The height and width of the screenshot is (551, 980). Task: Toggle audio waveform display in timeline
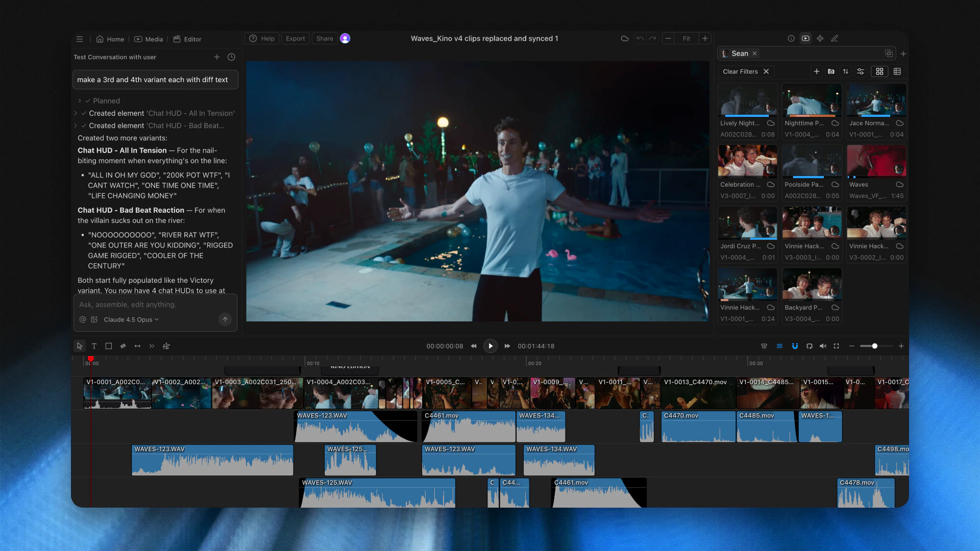coord(779,346)
